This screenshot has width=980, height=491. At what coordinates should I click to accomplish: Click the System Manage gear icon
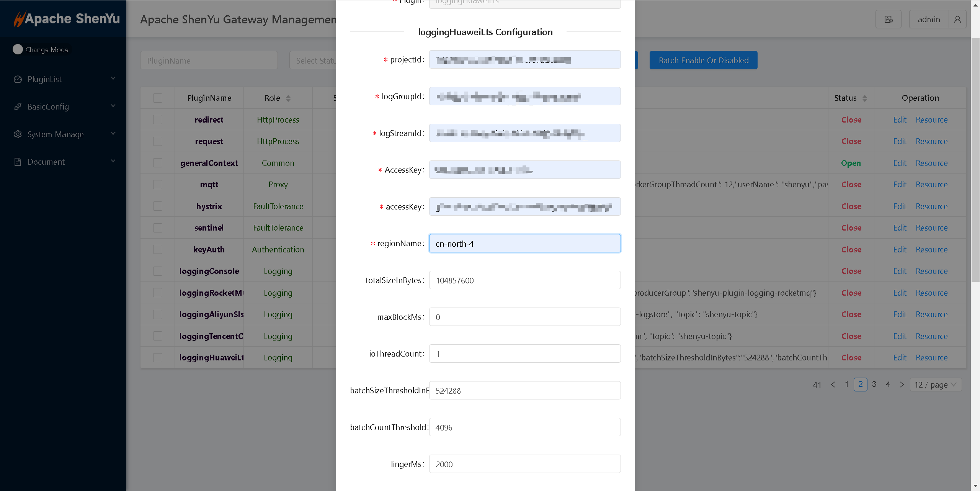pyautogui.click(x=18, y=134)
